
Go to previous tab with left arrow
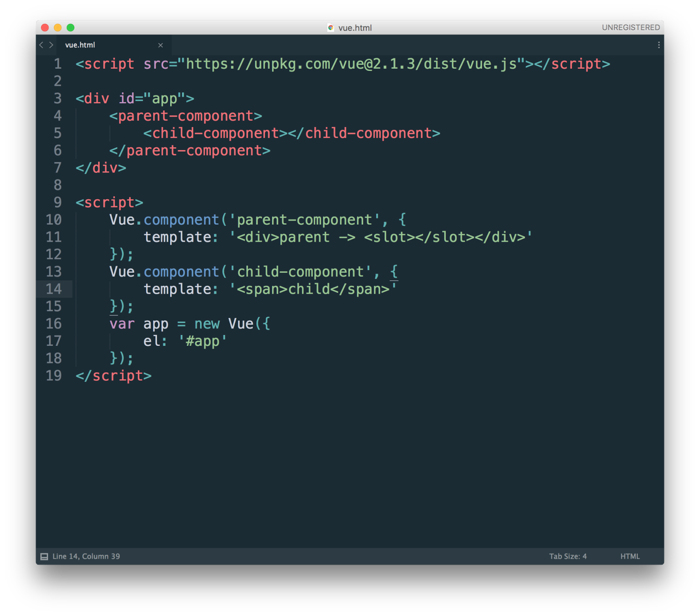pyautogui.click(x=41, y=45)
